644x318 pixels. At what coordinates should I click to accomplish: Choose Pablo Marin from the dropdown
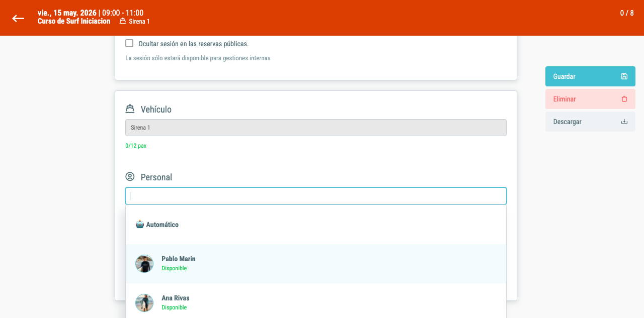[x=316, y=264]
